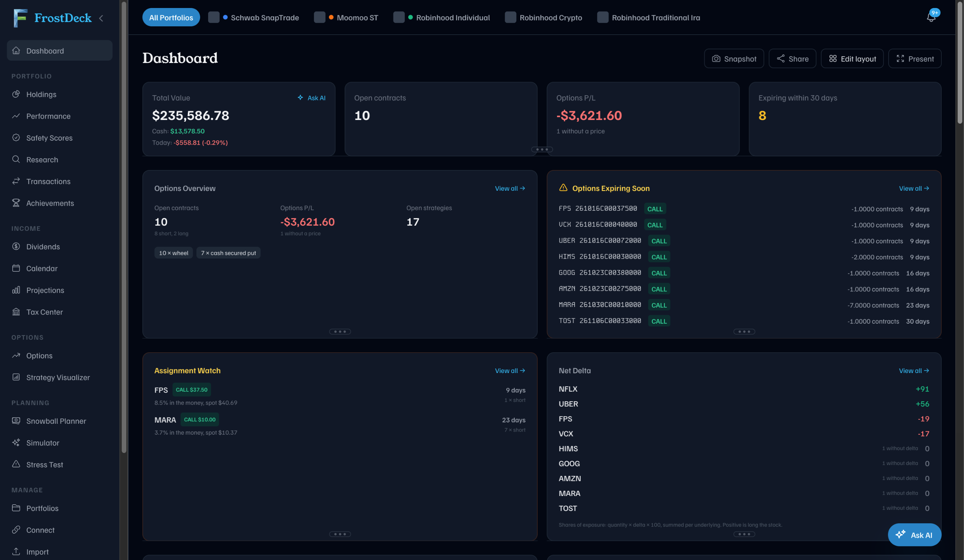
Task: Click the Options trending arrow icon
Action: point(16,355)
